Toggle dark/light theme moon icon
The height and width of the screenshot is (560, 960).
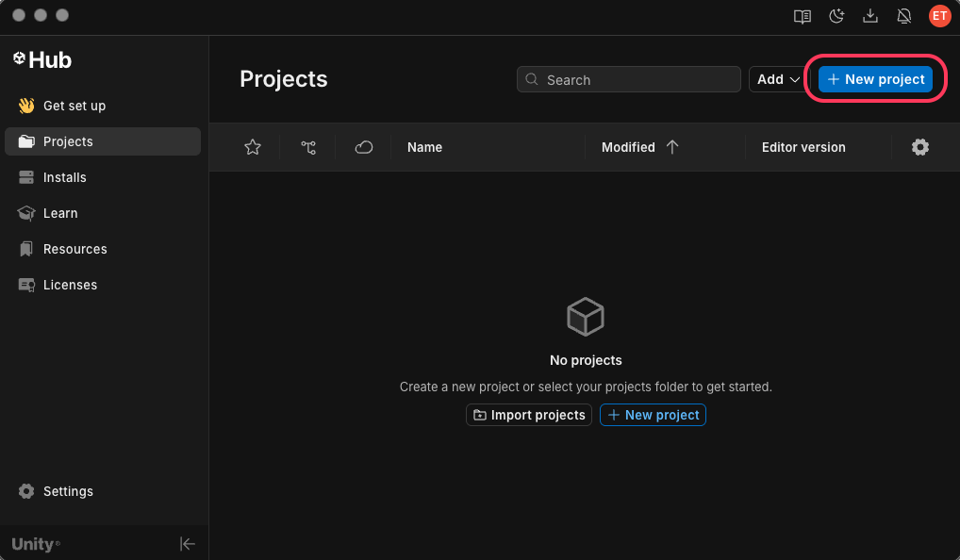click(836, 16)
